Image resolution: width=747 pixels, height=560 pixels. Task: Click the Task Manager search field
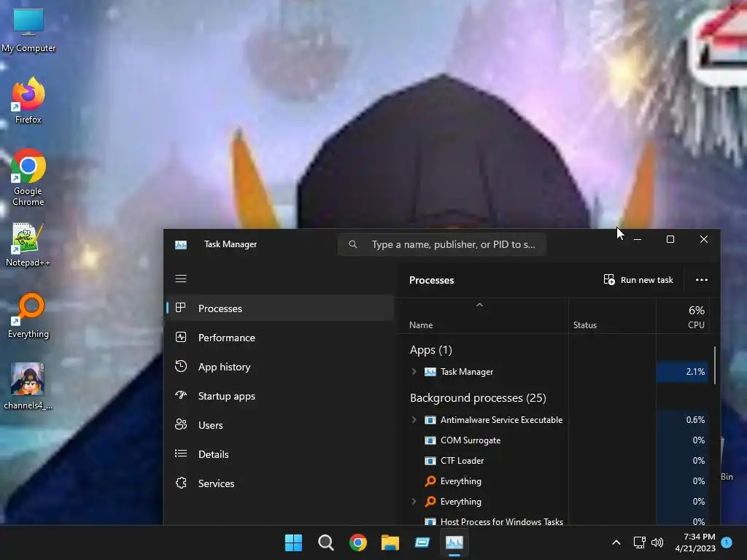pyautogui.click(x=441, y=244)
